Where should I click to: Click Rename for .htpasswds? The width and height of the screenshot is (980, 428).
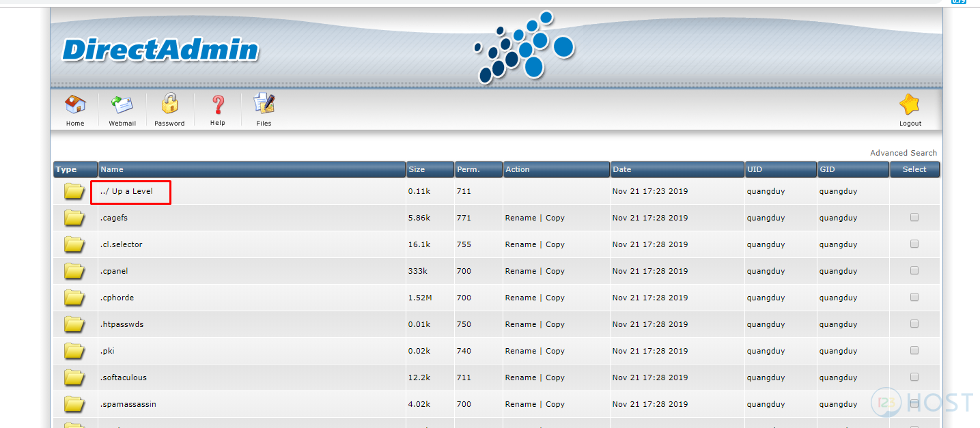pos(520,325)
